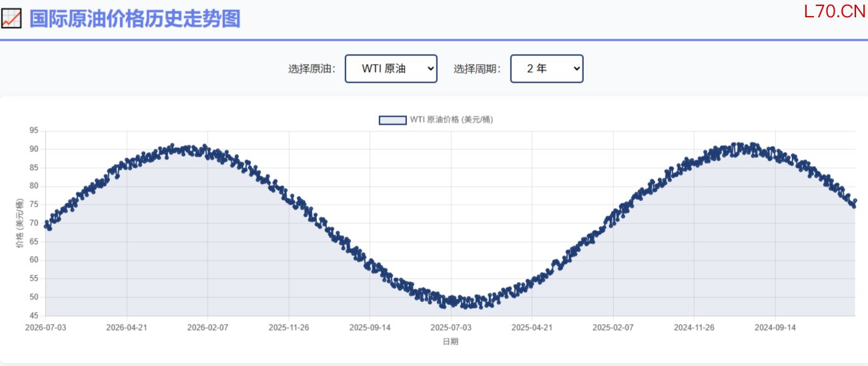Click the x-axis title 日期
The height and width of the screenshot is (366, 868).
click(450, 341)
